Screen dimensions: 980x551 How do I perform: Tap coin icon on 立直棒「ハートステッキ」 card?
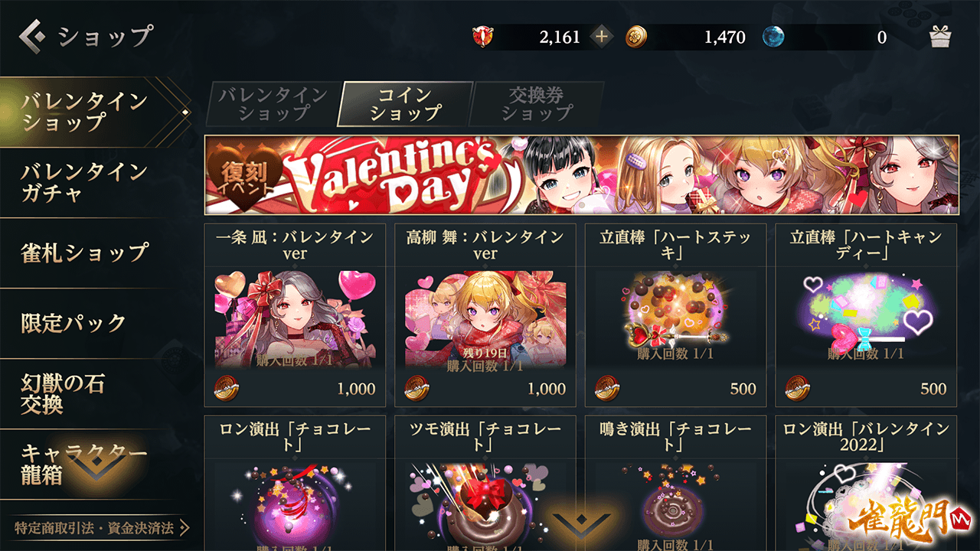click(x=608, y=388)
